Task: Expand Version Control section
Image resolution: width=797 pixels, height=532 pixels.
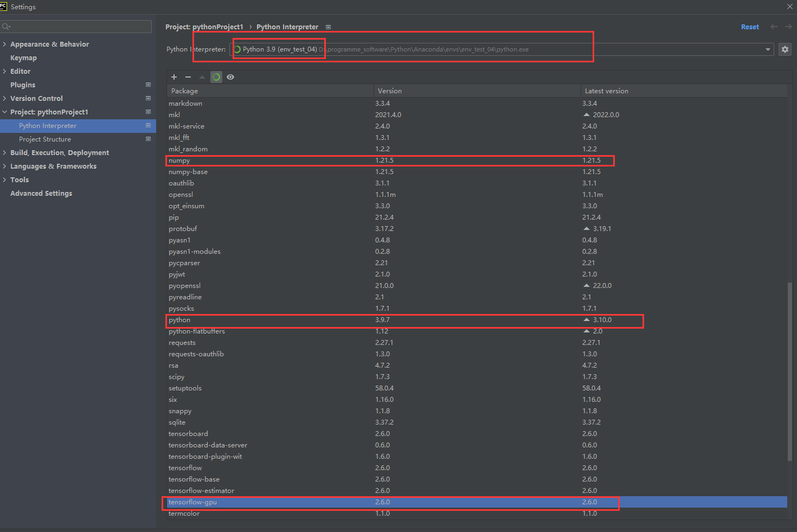Action: [x=4, y=98]
